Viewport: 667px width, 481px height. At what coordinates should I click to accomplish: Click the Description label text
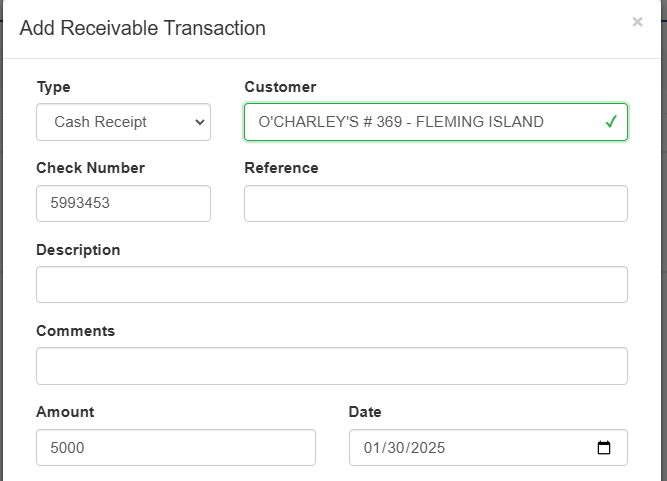pyautogui.click(x=78, y=250)
